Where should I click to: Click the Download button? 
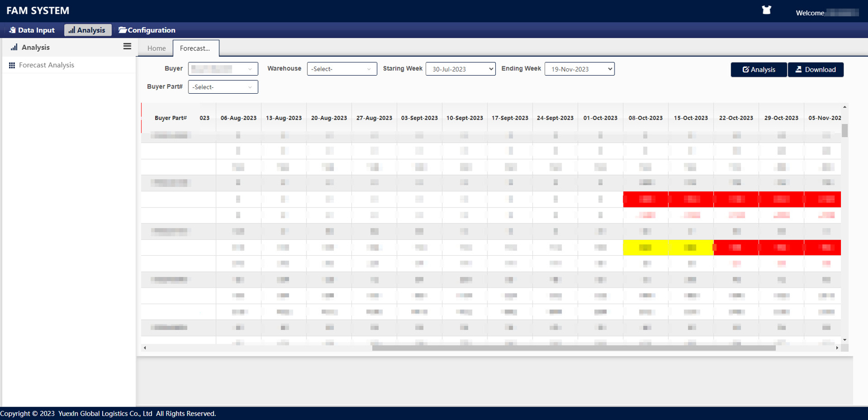coord(816,69)
